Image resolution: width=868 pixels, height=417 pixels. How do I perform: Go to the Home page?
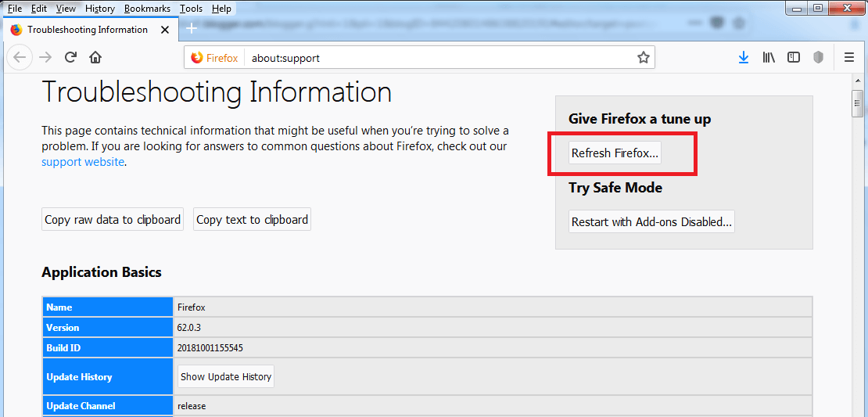pos(95,57)
